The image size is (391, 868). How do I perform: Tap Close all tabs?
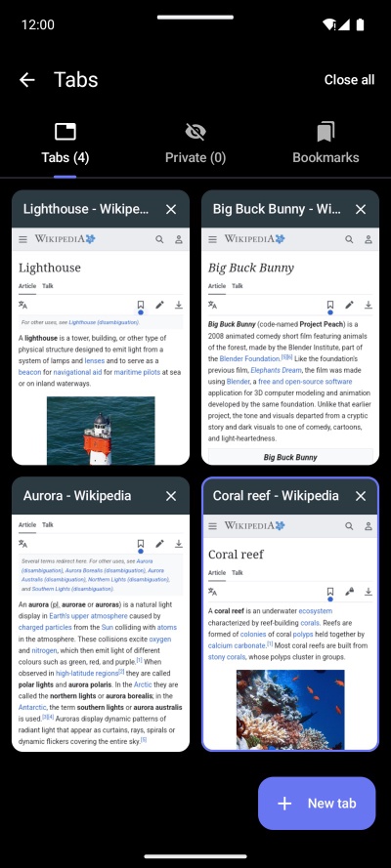(x=349, y=80)
